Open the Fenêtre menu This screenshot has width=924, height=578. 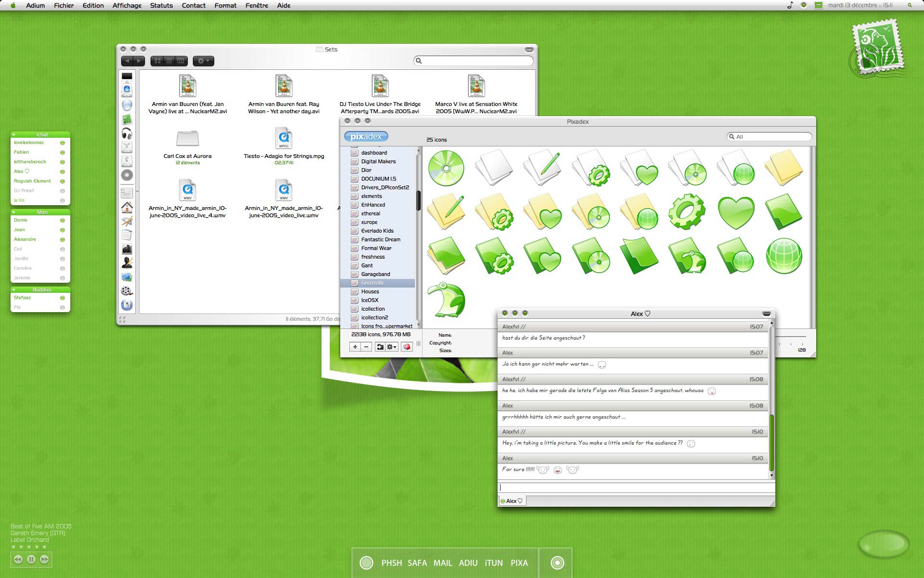(x=257, y=5)
